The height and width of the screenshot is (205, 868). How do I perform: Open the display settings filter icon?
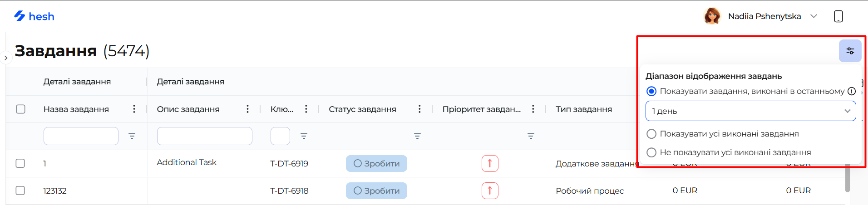[850, 51]
